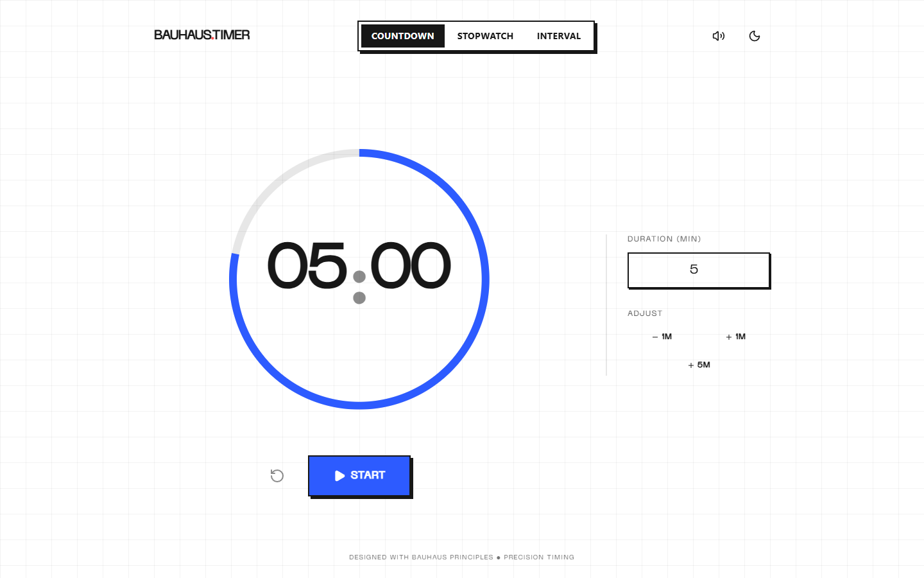Subtract one minute using − 1M

pyautogui.click(x=662, y=337)
